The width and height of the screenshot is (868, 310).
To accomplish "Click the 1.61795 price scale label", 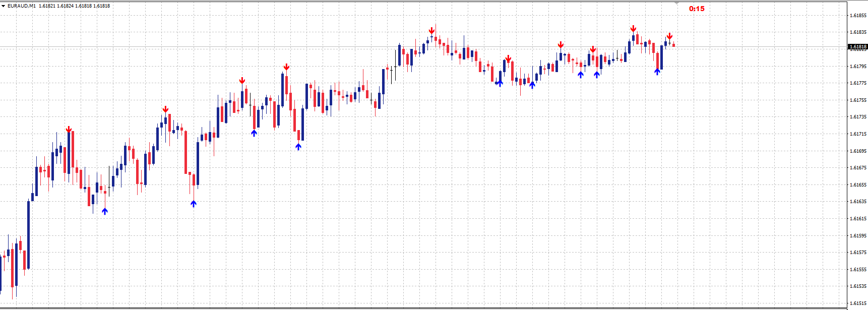I will [x=858, y=66].
